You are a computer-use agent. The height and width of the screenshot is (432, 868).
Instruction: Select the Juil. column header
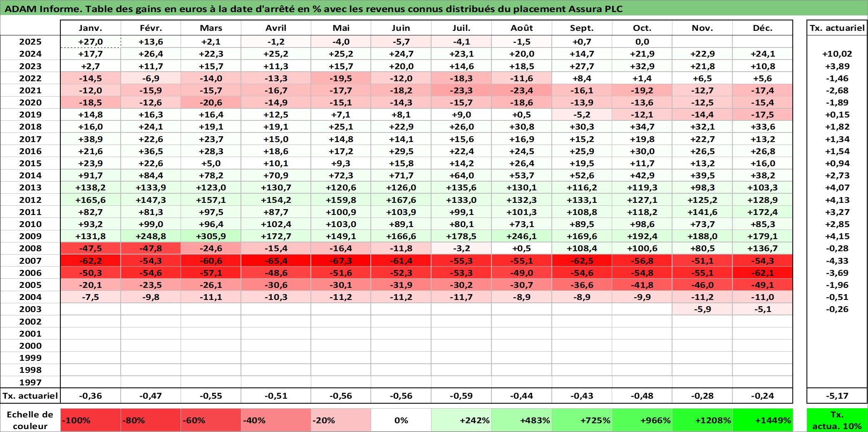[x=461, y=28]
